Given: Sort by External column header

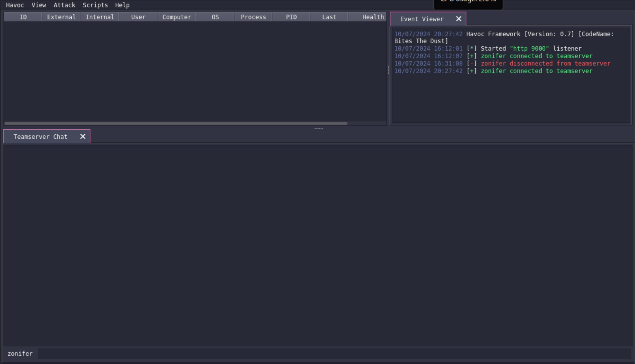Looking at the screenshot, I should (x=61, y=17).
